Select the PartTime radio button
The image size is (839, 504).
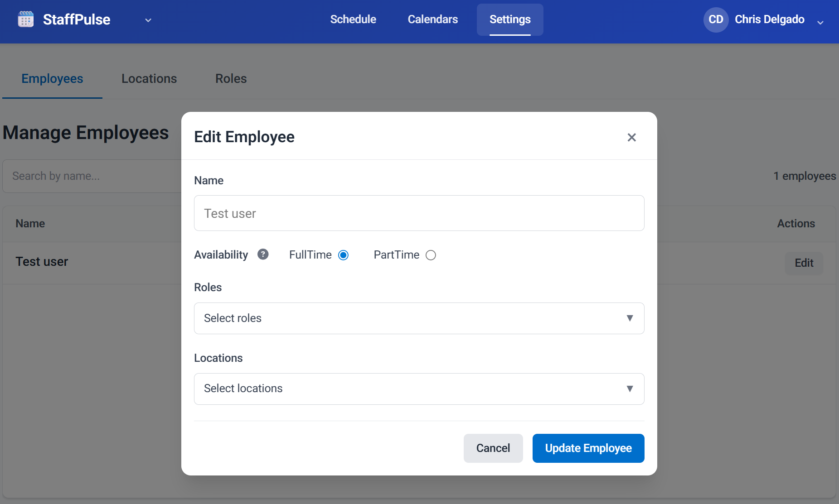(x=431, y=255)
